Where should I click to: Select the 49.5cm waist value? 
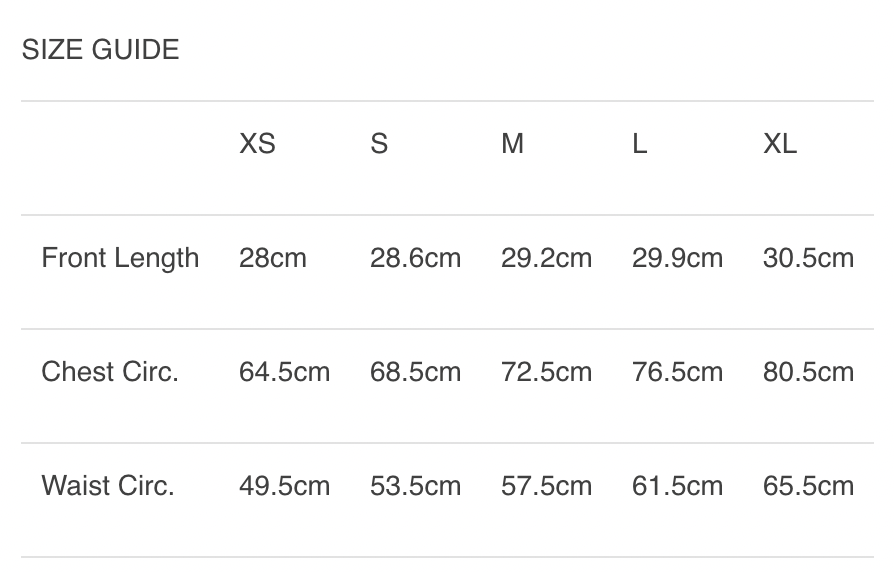[x=284, y=486]
